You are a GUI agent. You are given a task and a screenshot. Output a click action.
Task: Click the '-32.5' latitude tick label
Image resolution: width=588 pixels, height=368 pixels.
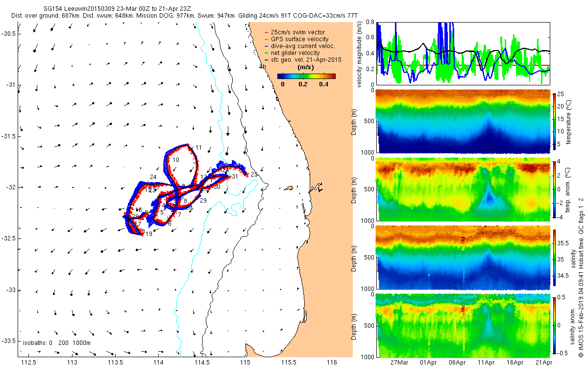pos(8,238)
